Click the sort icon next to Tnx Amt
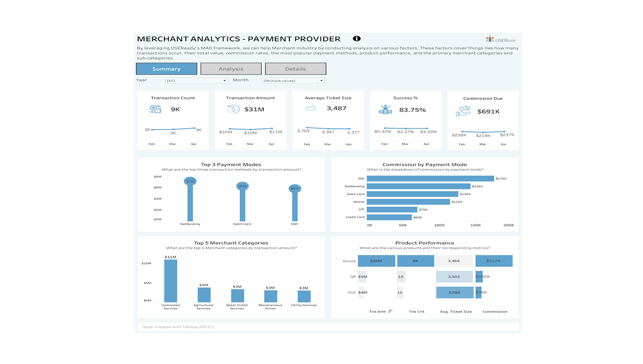Screen dimensions: 643x364 pos(392,311)
